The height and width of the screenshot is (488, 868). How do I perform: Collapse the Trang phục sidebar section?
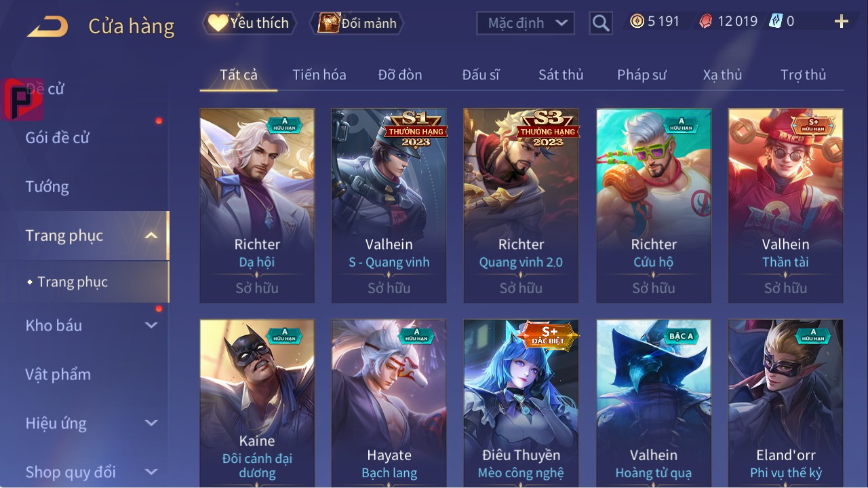coord(151,236)
